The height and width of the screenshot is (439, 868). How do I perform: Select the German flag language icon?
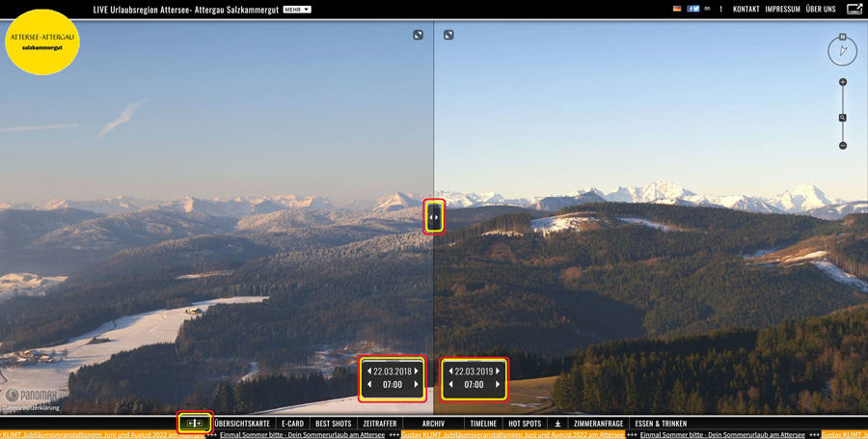[x=676, y=9]
